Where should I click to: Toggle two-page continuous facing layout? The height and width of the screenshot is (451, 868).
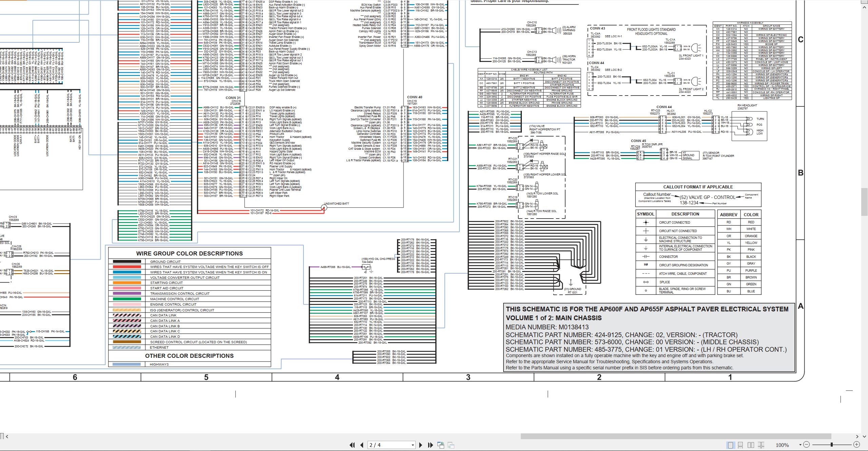pos(761,445)
